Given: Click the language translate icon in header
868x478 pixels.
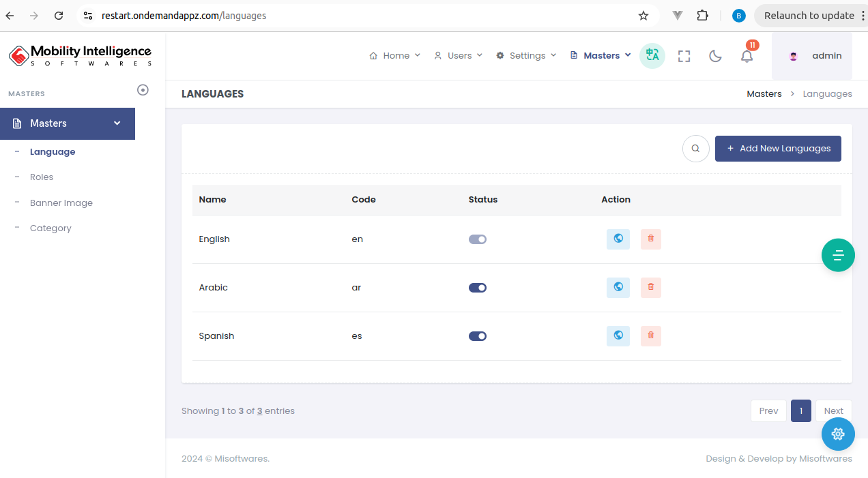Looking at the screenshot, I should tap(652, 56).
